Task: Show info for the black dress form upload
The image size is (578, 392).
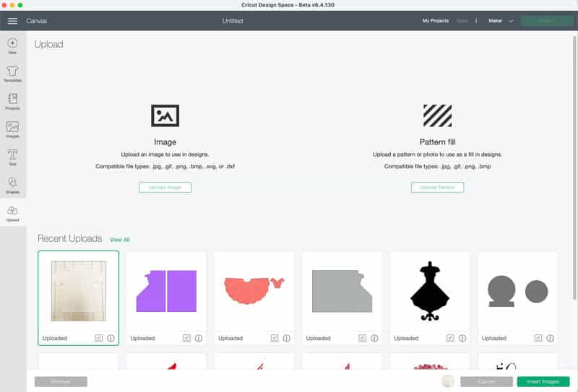Action: tap(462, 338)
